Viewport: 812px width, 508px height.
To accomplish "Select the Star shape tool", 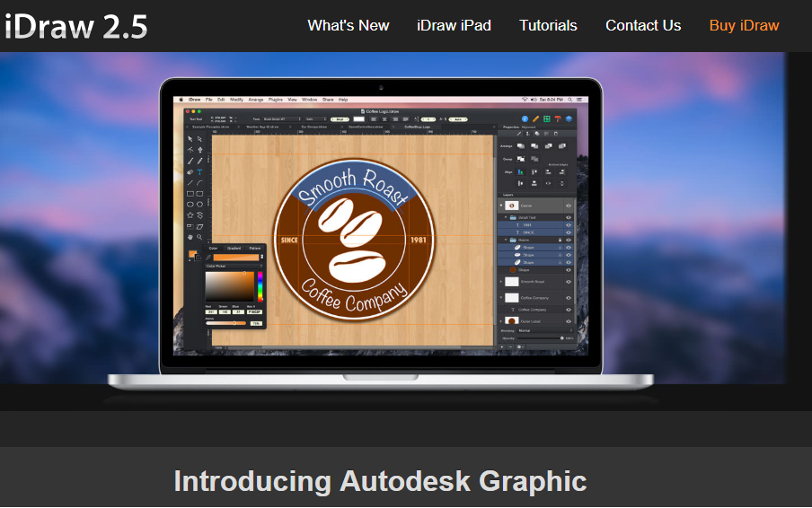I will coord(190,215).
